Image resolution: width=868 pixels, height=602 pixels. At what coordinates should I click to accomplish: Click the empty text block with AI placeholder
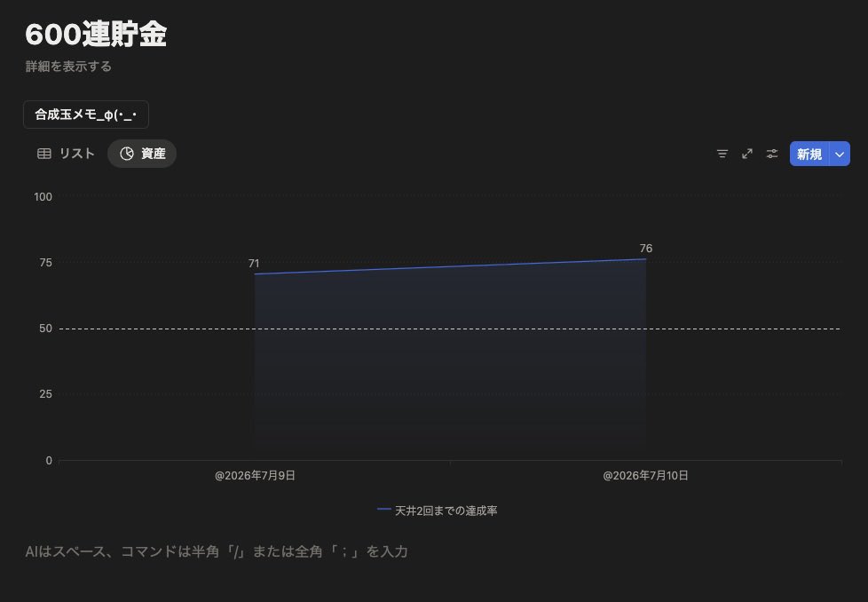[x=217, y=551]
